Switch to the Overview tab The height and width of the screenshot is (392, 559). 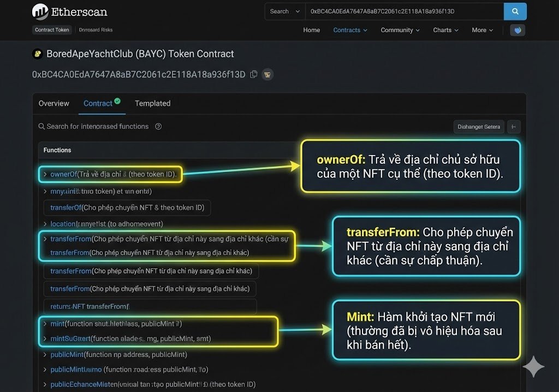(x=53, y=103)
